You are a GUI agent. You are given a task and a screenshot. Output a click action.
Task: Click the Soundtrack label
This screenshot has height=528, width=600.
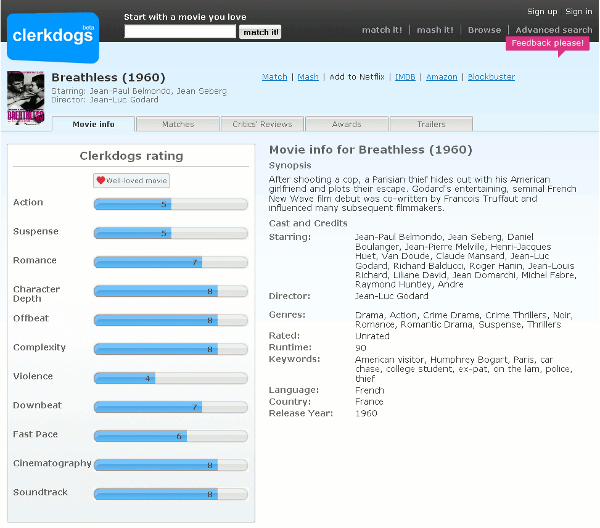[40, 492]
